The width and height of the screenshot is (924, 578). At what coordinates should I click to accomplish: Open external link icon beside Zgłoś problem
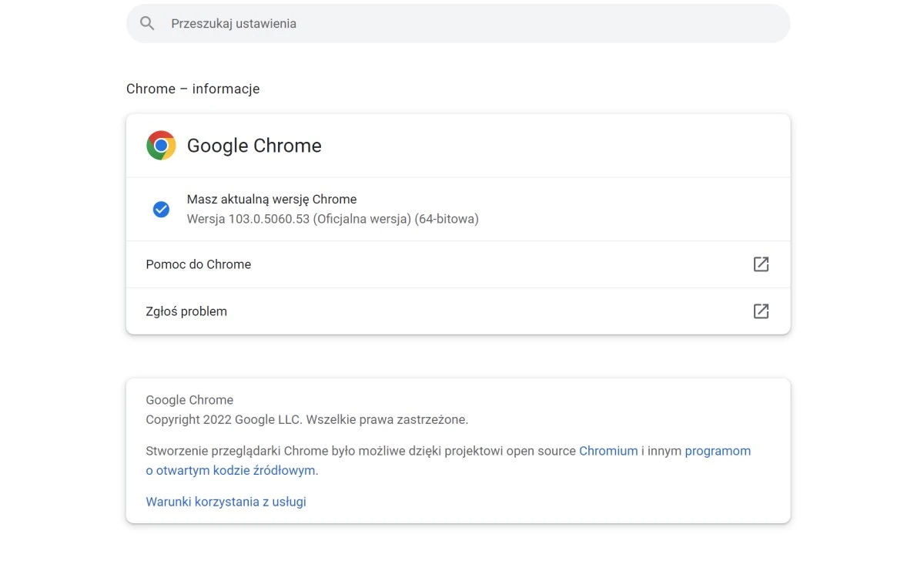(x=761, y=311)
